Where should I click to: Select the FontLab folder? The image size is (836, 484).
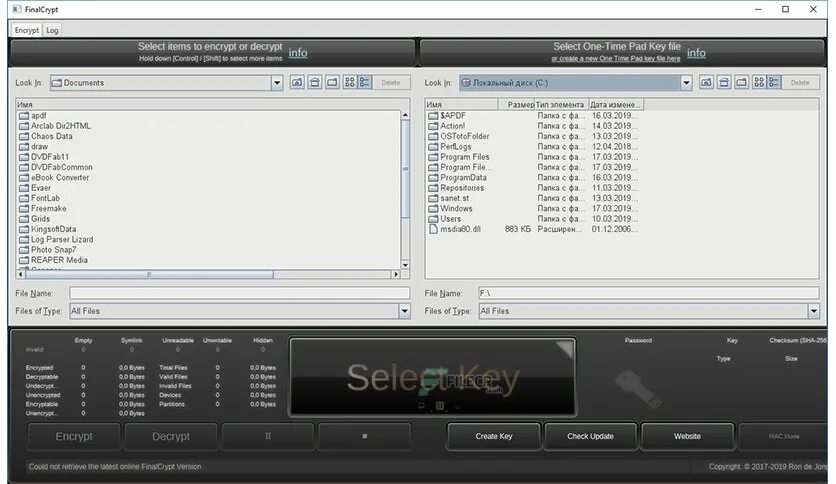pos(39,198)
